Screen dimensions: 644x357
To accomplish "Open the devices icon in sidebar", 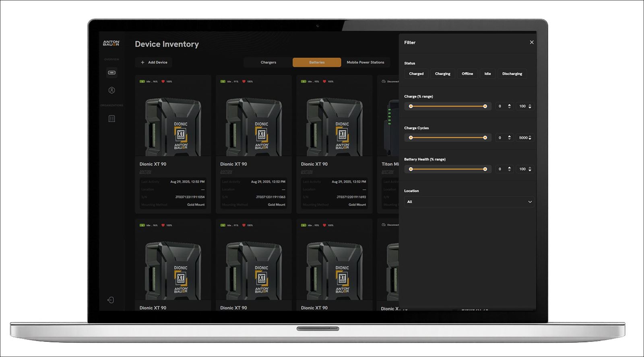I will (111, 73).
